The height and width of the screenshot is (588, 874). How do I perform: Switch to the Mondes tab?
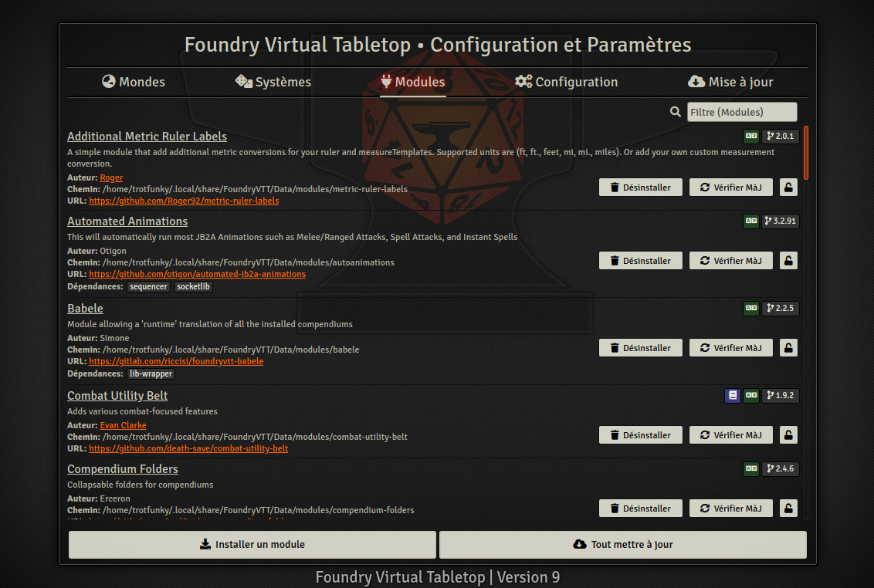point(134,82)
